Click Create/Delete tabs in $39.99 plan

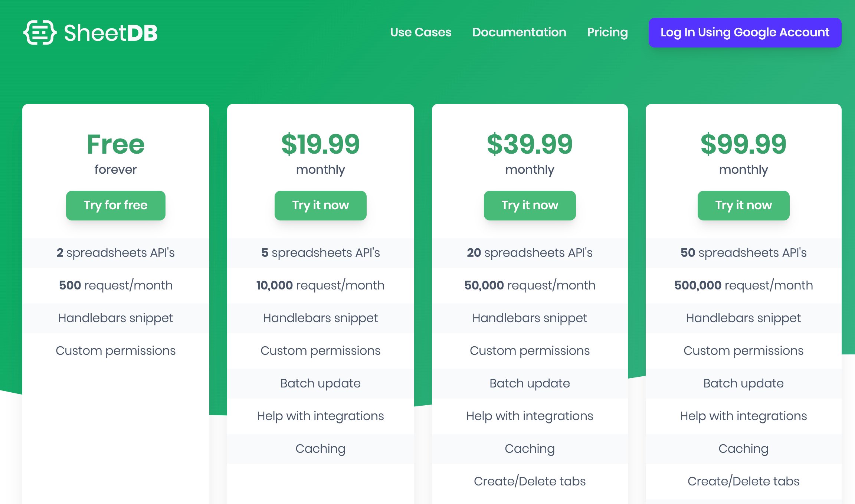pyautogui.click(x=530, y=481)
